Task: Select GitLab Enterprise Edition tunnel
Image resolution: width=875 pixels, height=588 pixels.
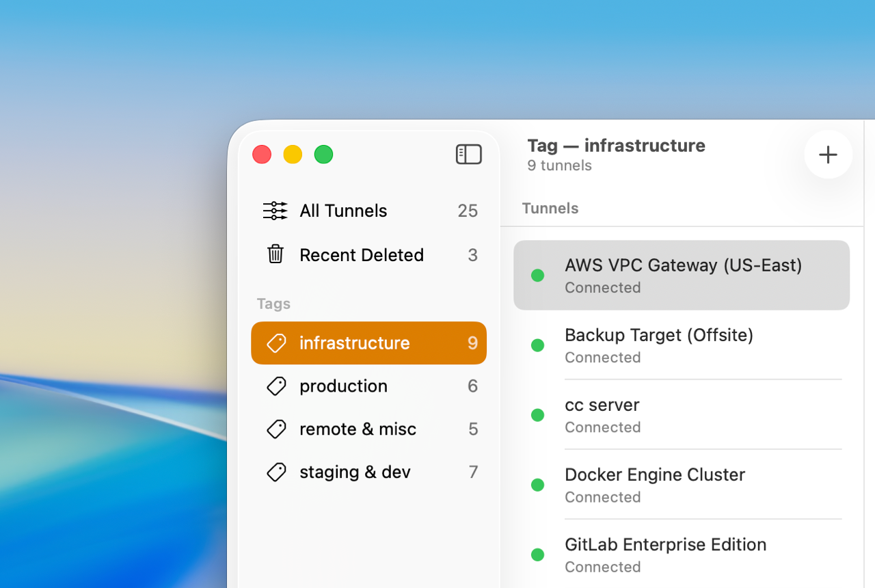Action: 682,554
